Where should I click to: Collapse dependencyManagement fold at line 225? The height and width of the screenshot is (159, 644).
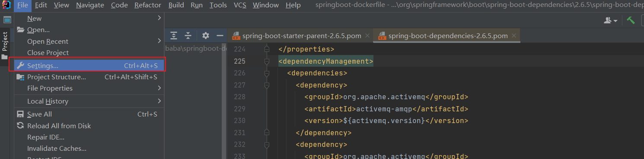tap(267, 61)
